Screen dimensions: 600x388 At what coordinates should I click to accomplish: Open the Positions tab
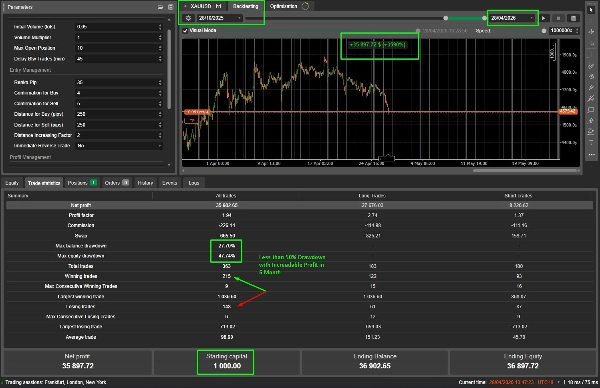(82, 183)
